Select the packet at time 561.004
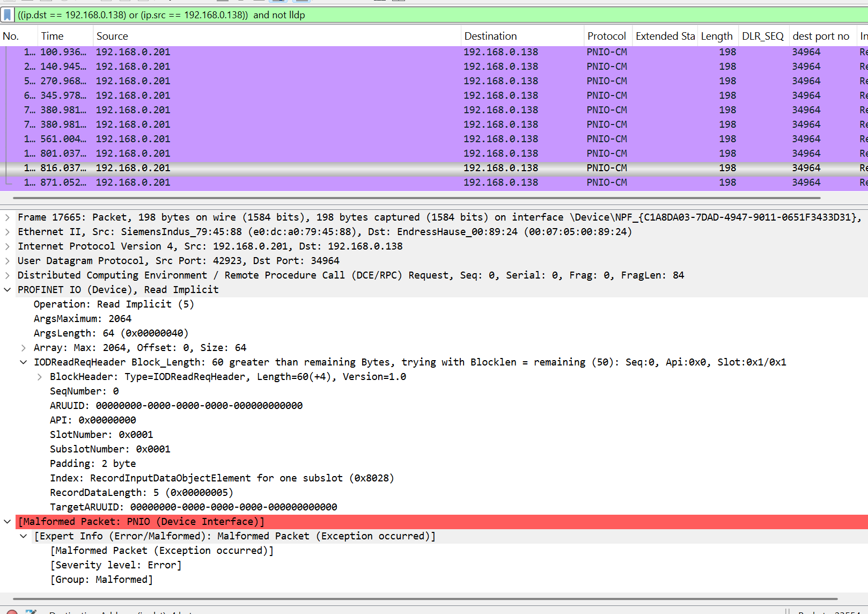This screenshot has width=868, height=614. (434, 139)
